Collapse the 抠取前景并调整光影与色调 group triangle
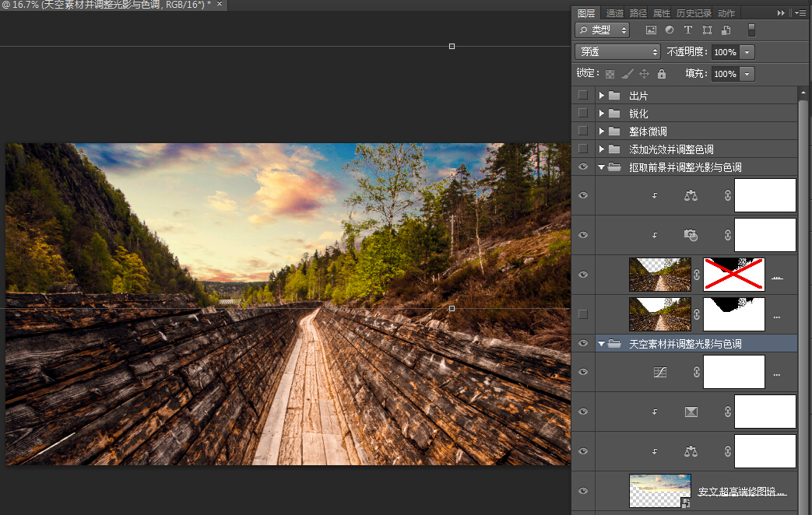 pyautogui.click(x=601, y=167)
